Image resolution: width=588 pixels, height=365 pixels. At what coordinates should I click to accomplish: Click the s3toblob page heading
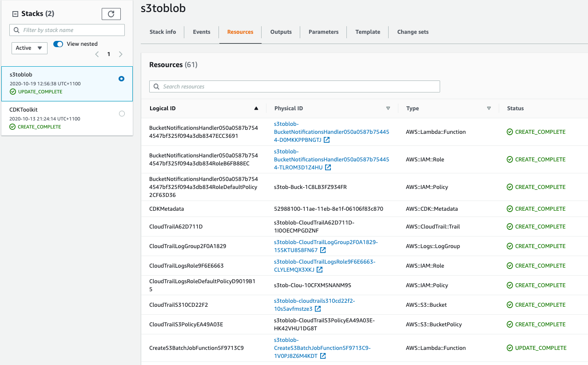click(x=163, y=8)
